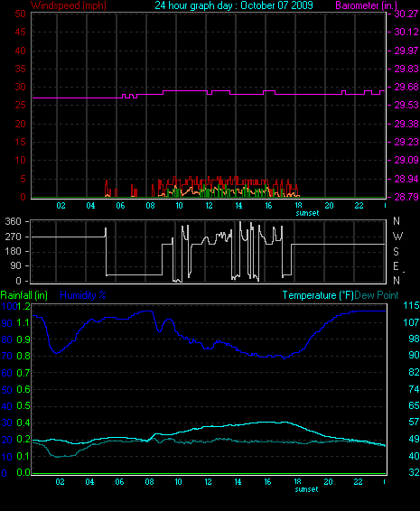The width and height of the screenshot is (420, 511).
Task: Click the W compass direction label
Action: click(x=397, y=237)
